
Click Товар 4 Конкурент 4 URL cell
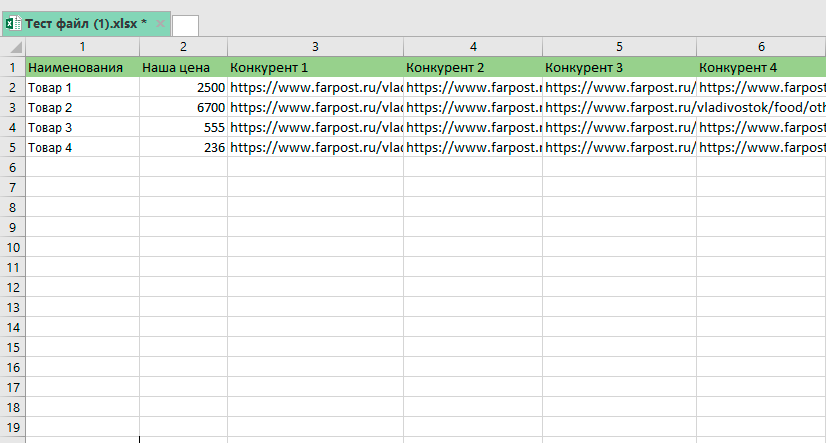pyautogui.click(x=760, y=147)
